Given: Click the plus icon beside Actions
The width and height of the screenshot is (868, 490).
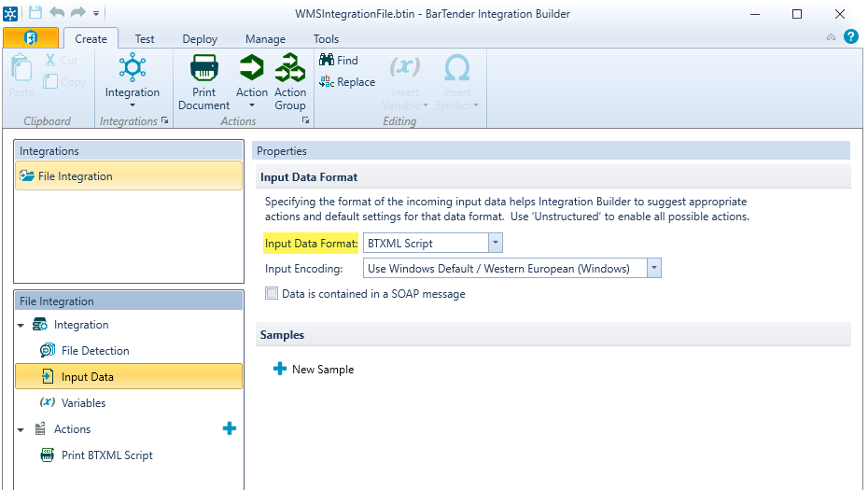Looking at the screenshot, I should [x=230, y=428].
